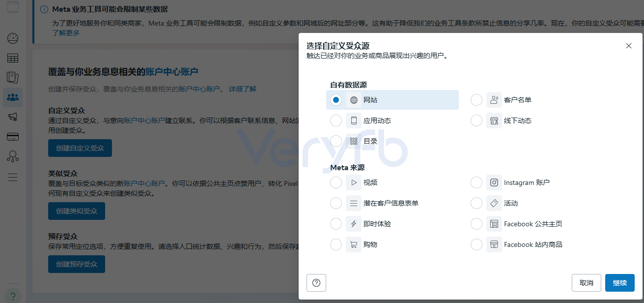Open the 了解更多 link in the banner
The image size is (644, 303).
coord(66,33)
